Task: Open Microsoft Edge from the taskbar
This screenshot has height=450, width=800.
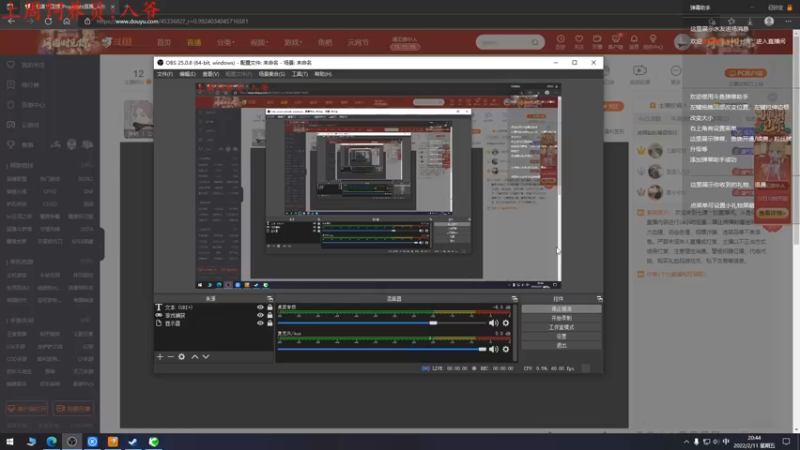Action: pos(51,441)
